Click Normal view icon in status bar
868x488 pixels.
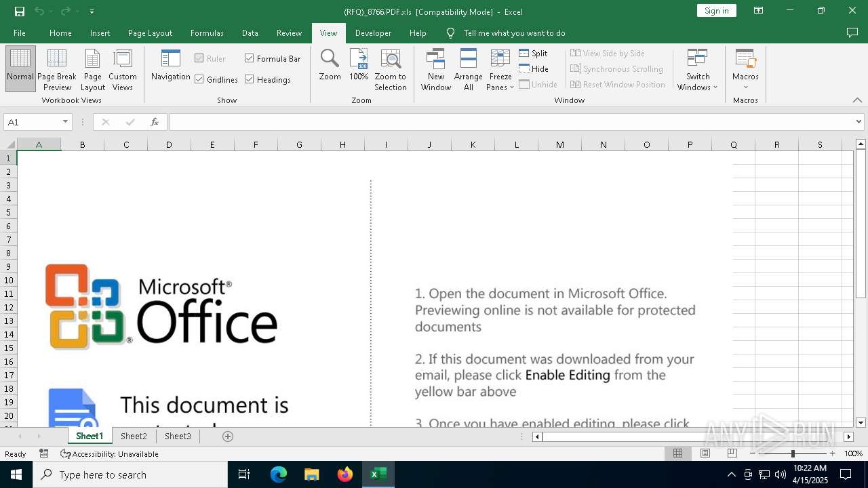677,453
